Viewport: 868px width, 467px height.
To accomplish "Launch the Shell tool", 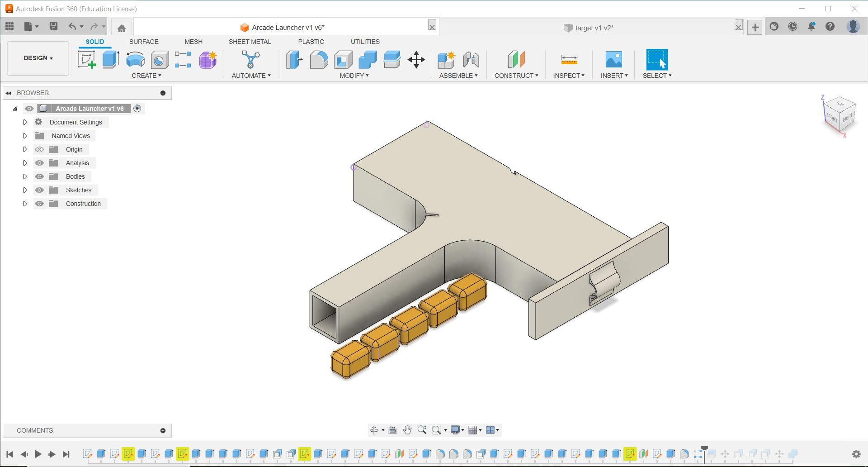I will click(344, 59).
